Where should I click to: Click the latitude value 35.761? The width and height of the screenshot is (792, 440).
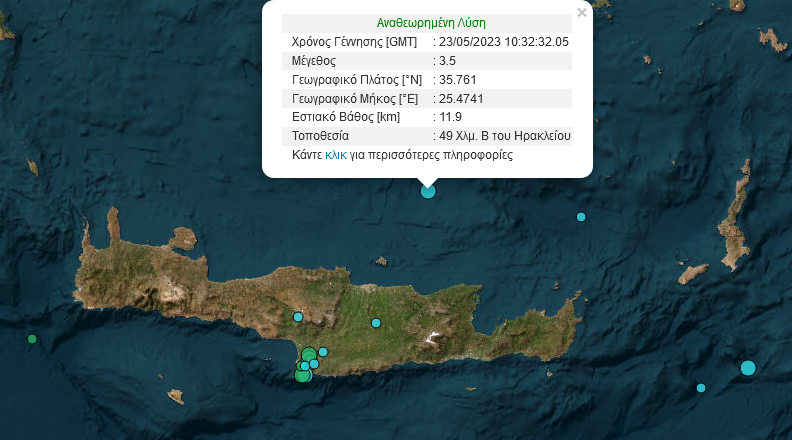(456, 80)
